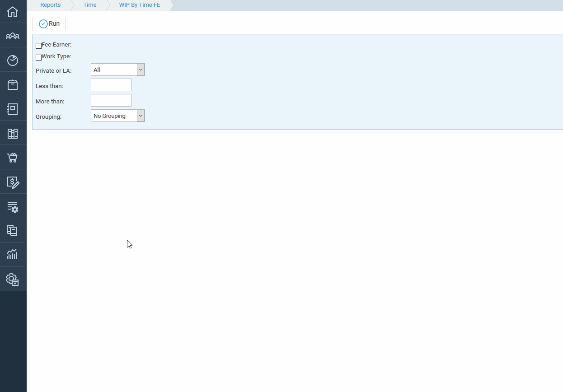The width and height of the screenshot is (563, 392).
Task: Open the archive box icon in sidebar
Action: (x=13, y=84)
